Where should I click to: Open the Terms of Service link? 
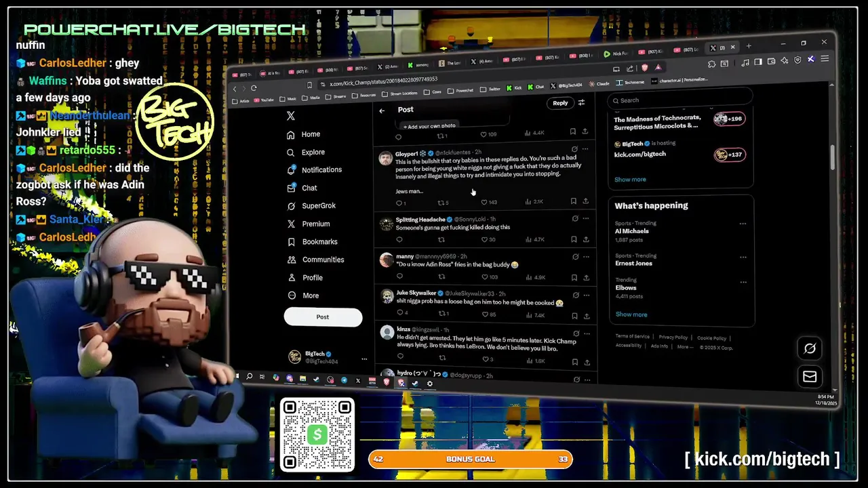[x=633, y=337]
